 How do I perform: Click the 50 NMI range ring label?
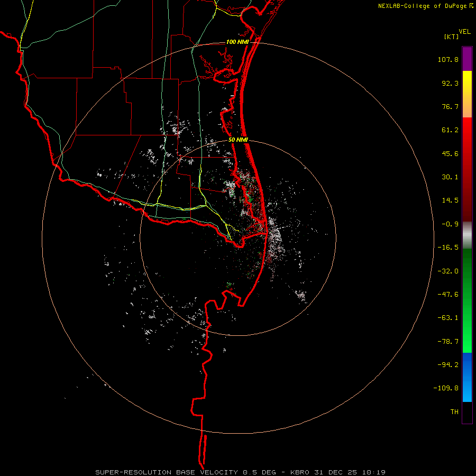point(238,140)
